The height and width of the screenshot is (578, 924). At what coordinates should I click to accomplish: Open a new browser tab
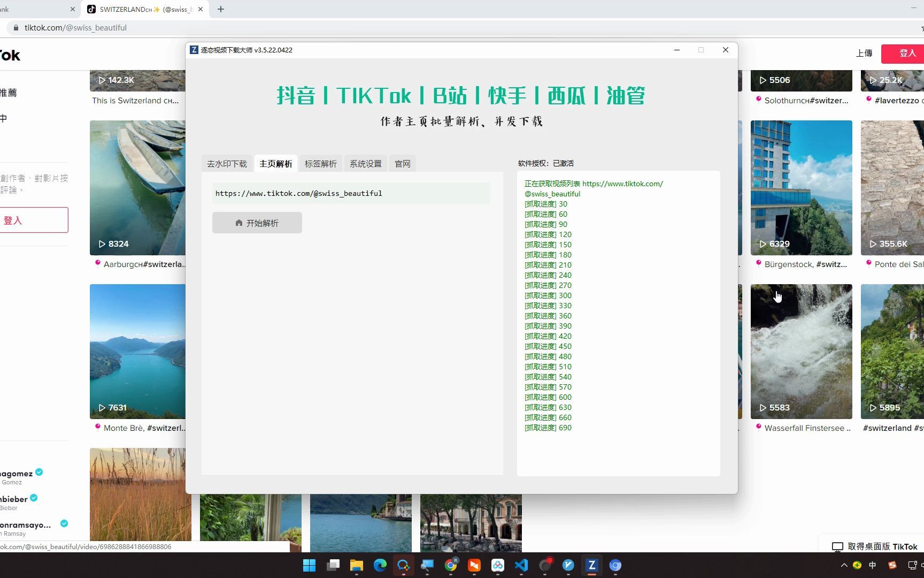[221, 9]
